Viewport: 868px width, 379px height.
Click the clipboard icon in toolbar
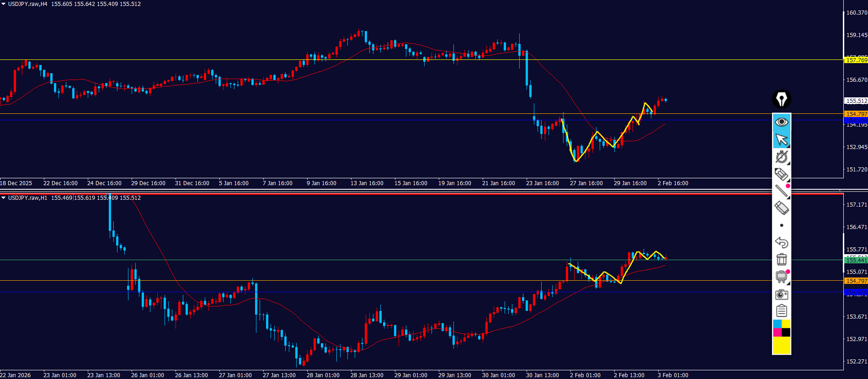click(781, 311)
